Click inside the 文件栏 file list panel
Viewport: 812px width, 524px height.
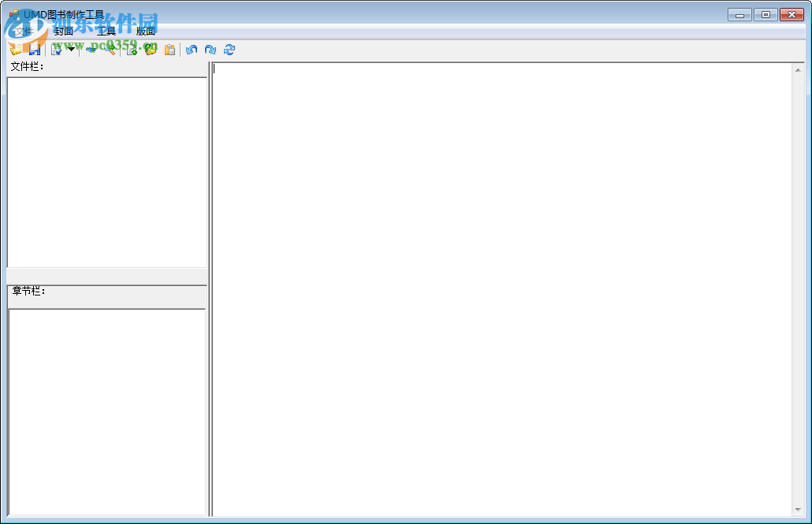[107, 173]
